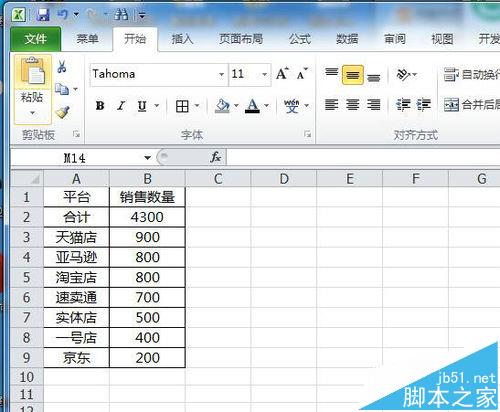Click the fx insert function icon
The width and height of the screenshot is (500, 412).
(215, 157)
